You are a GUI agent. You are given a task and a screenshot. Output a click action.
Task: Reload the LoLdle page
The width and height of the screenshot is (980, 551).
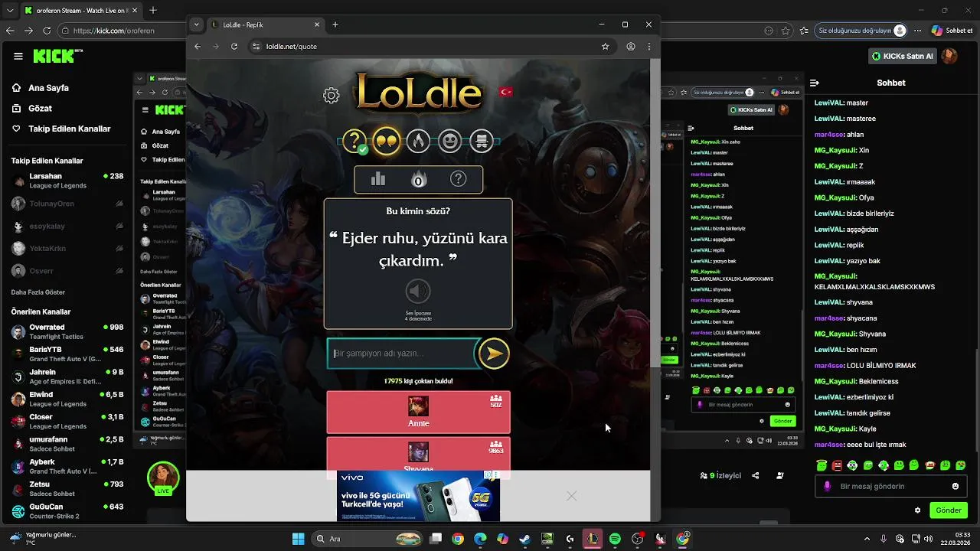coord(234,47)
